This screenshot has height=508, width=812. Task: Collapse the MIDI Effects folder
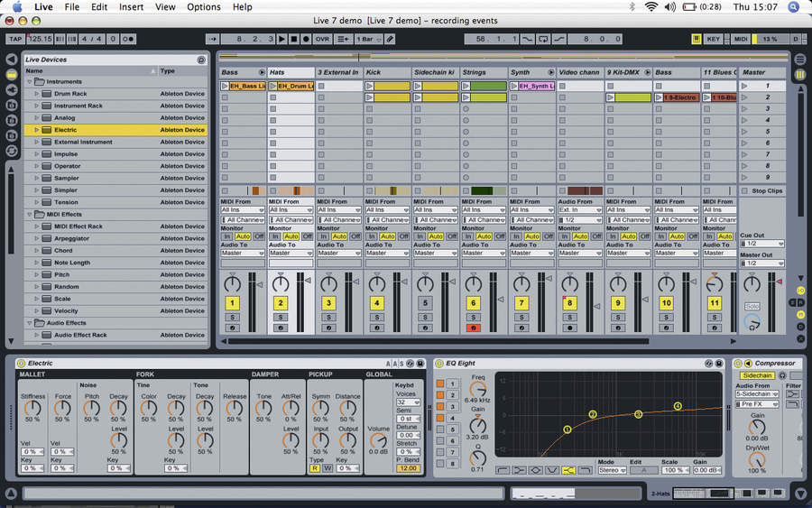tap(30, 215)
